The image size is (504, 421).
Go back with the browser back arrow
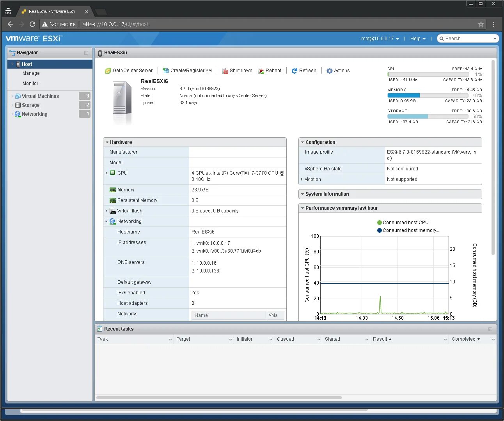tap(11, 24)
